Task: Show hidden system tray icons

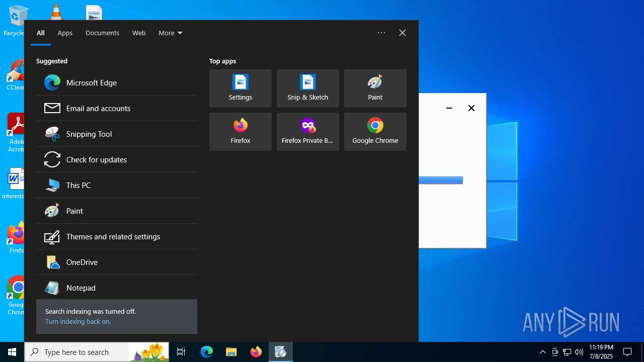Action: click(543, 352)
